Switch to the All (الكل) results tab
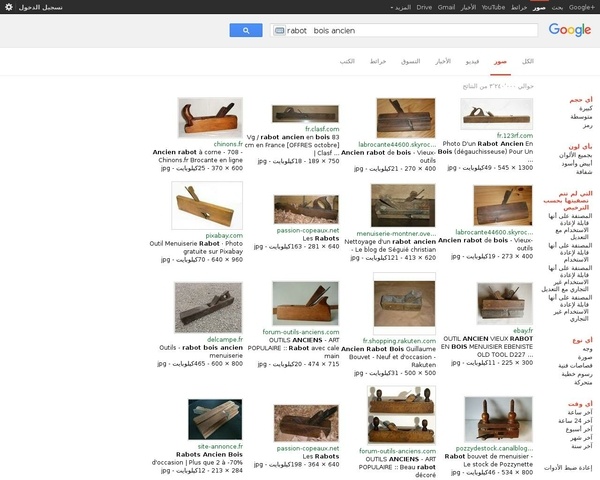The height and width of the screenshot is (480, 600). click(x=527, y=61)
